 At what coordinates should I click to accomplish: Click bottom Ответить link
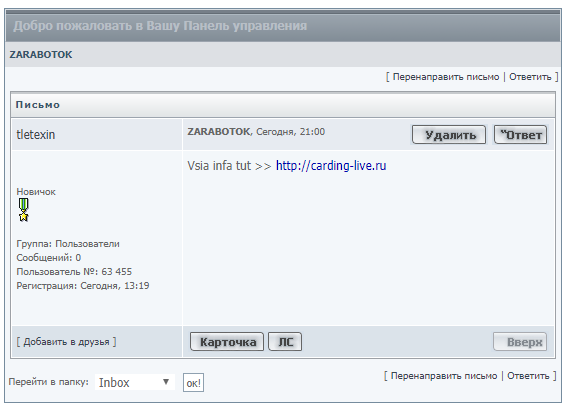click(x=528, y=376)
